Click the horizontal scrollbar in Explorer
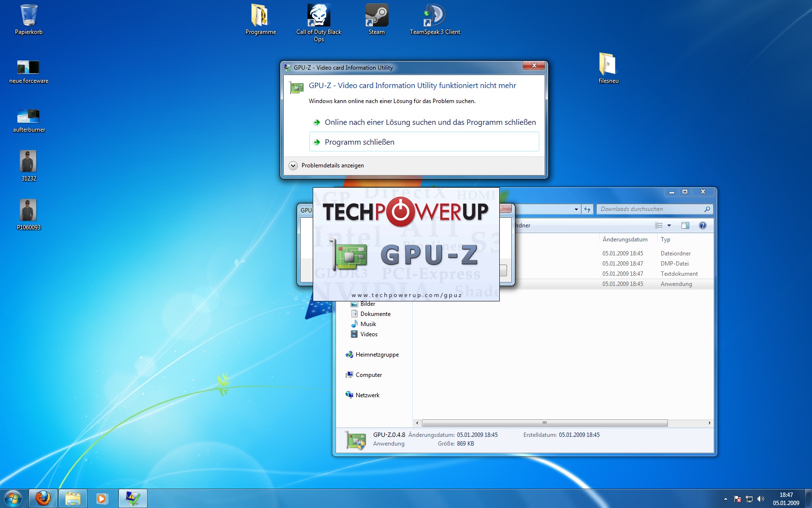The height and width of the screenshot is (508, 812). [x=545, y=423]
